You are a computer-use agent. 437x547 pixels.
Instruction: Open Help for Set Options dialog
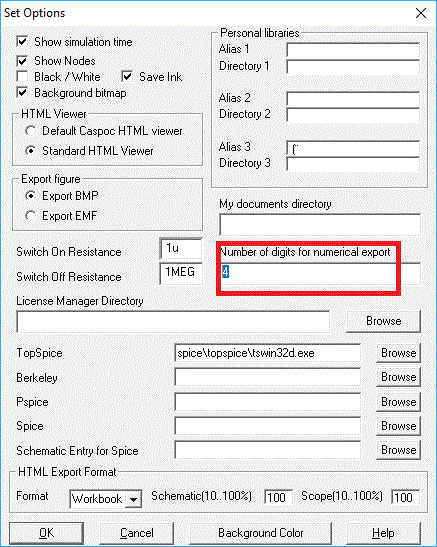(x=383, y=533)
